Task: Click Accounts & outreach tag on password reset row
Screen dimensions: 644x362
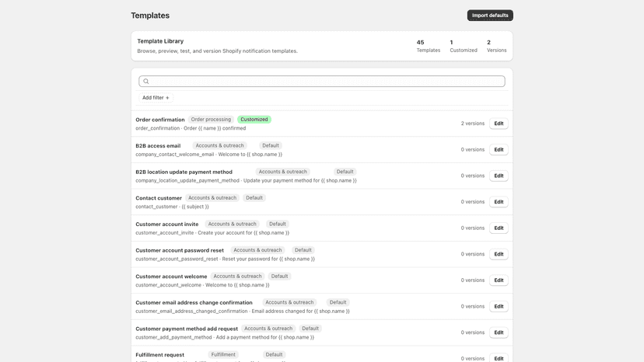Action: tap(257, 250)
